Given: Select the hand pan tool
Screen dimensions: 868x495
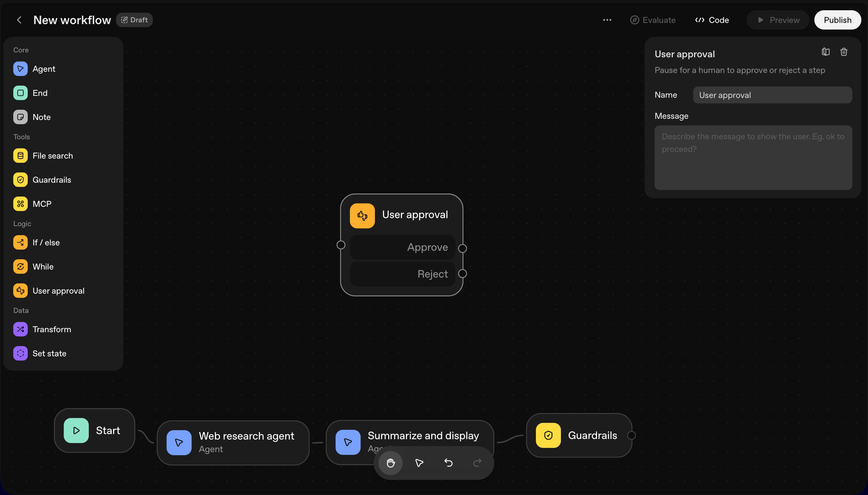Looking at the screenshot, I should point(391,463).
